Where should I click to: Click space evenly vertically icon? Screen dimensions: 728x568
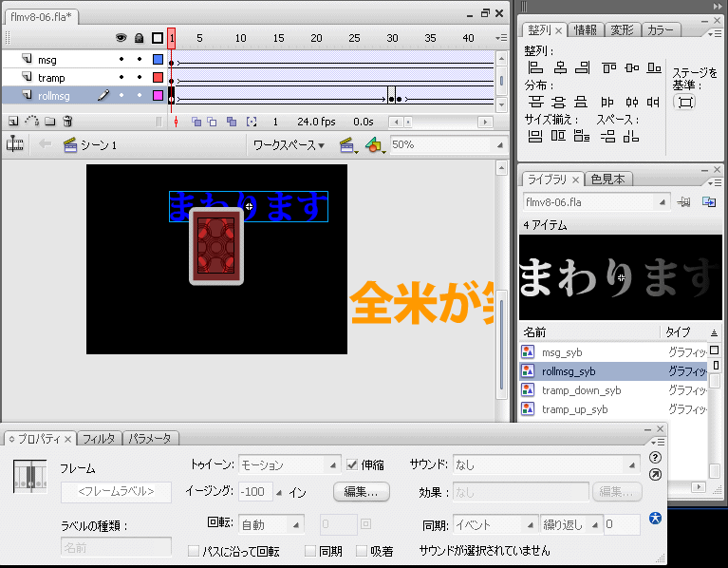tap(607, 136)
